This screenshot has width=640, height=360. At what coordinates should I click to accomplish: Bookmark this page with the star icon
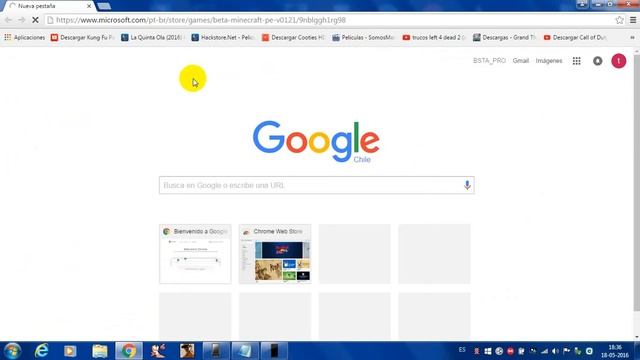(x=619, y=20)
